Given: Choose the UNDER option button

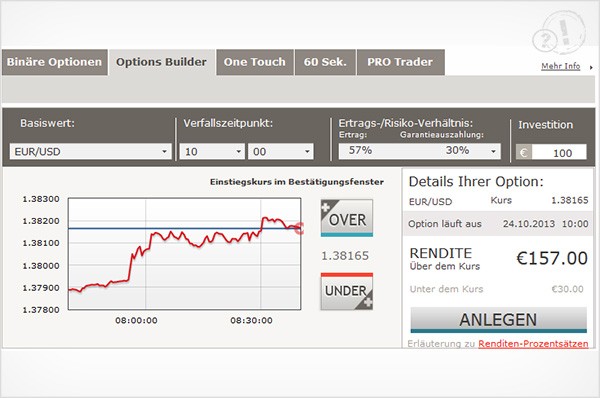Looking at the screenshot, I should click(x=347, y=291).
